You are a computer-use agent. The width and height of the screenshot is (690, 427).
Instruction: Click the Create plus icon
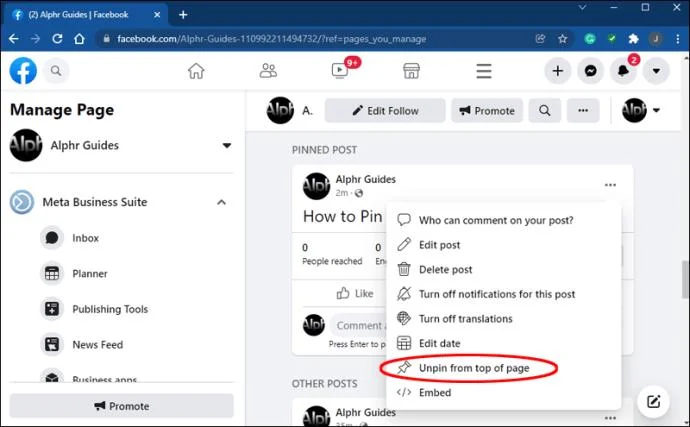click(558, 71)
